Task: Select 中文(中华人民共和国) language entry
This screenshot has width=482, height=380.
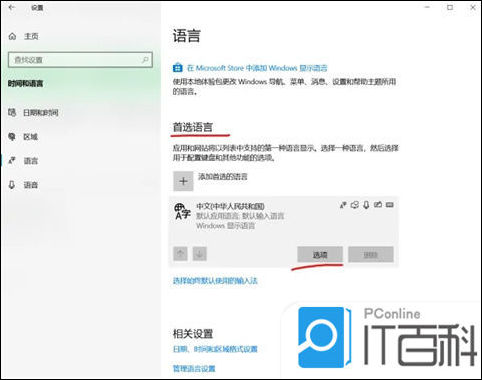Action: tap(284, 216)
